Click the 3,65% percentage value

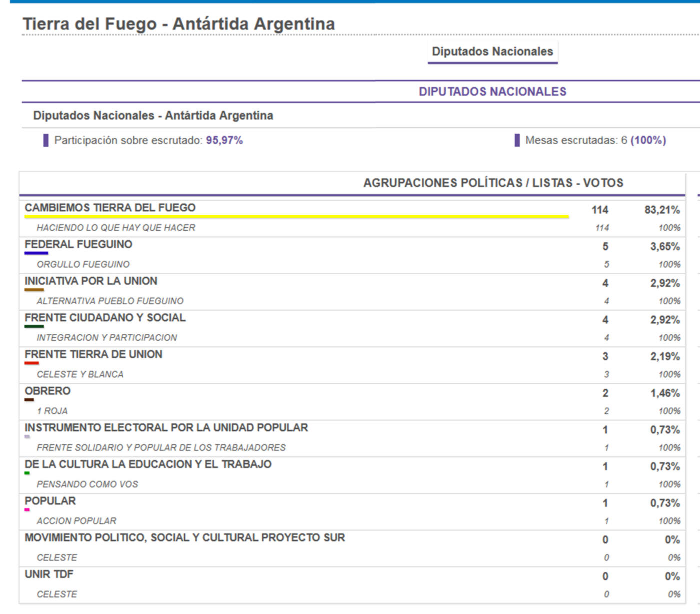pos(665,247)
